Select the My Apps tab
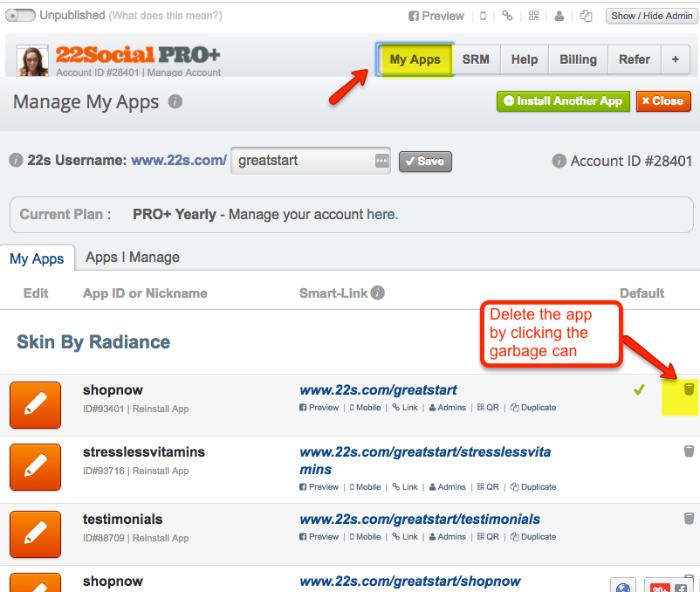This screenshot has width=700, height=592. 37,258
